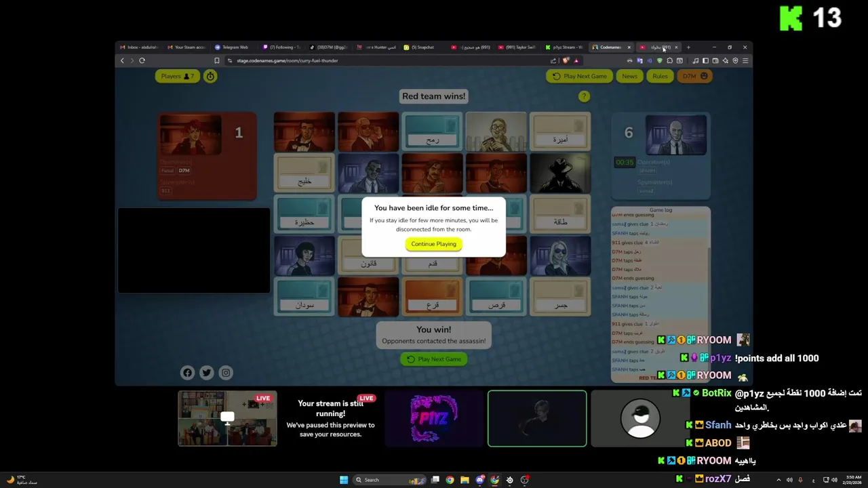Select the أميرة word card
This screenshot has width=868, height=488.
(x=560, y=131)
